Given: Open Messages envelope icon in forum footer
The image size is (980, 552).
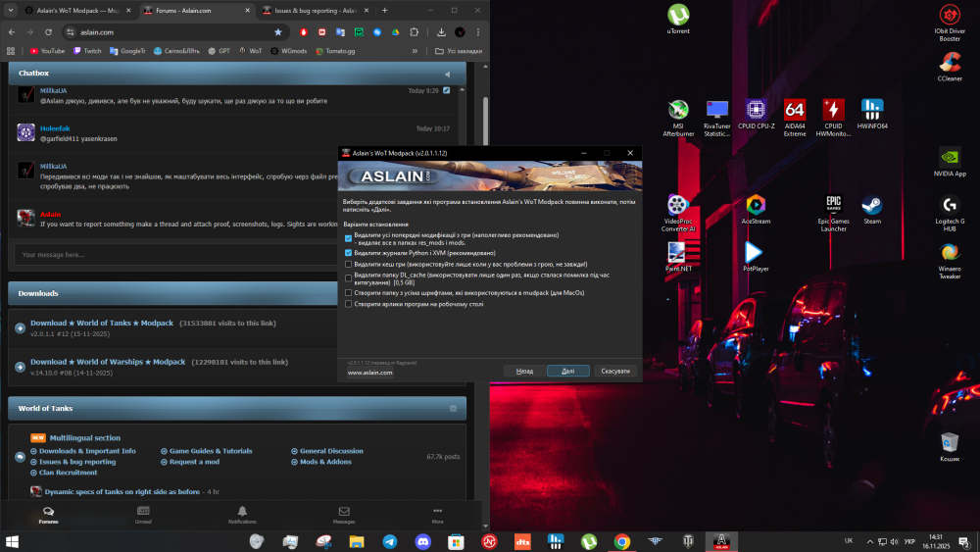Looking at the screenshot, I should coord(344,515).
